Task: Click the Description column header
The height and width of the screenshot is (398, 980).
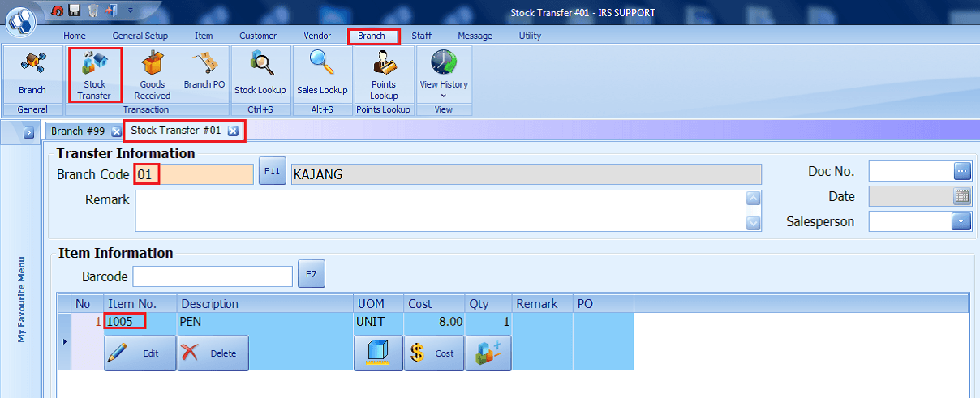Action: [x=265, y=304]
